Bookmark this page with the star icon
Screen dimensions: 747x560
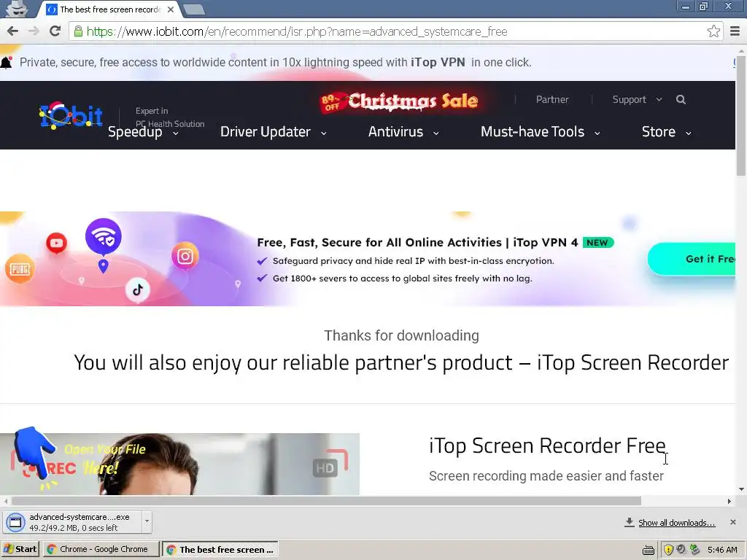tap(713, 31)
